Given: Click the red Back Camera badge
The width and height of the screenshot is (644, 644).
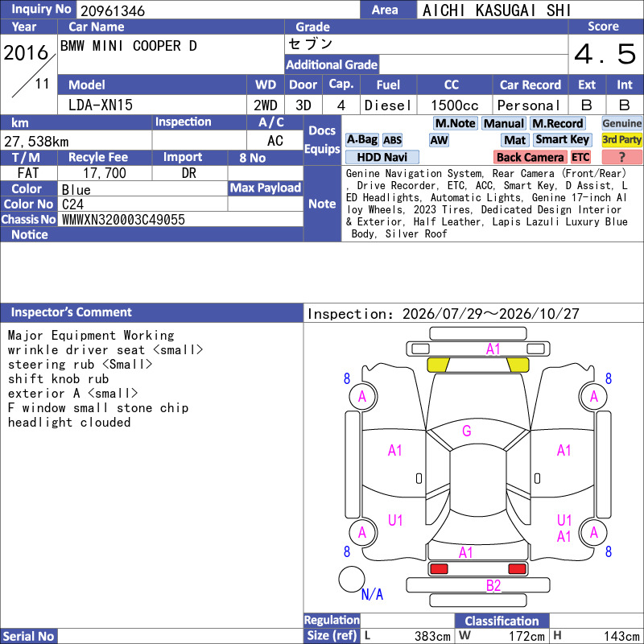Looking at the screenshot, I should [530, 157].
